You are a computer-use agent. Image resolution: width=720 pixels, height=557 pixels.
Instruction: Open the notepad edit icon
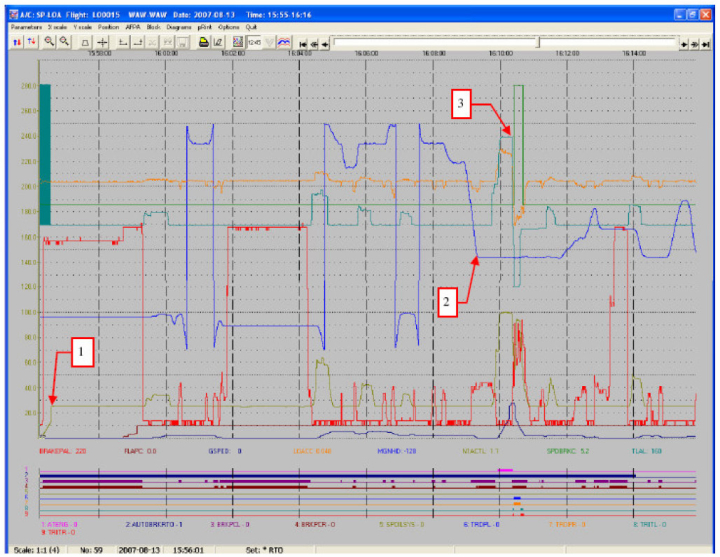(219, 43)
